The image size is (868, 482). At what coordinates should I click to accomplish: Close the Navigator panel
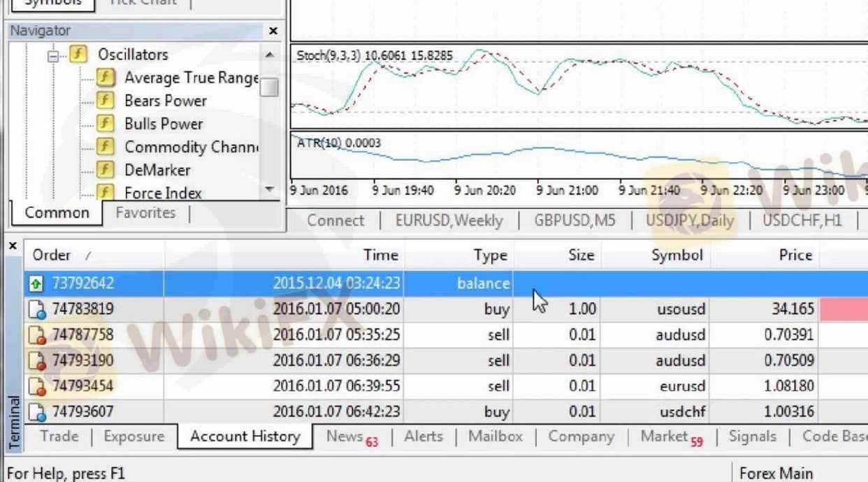pos(273,31)
